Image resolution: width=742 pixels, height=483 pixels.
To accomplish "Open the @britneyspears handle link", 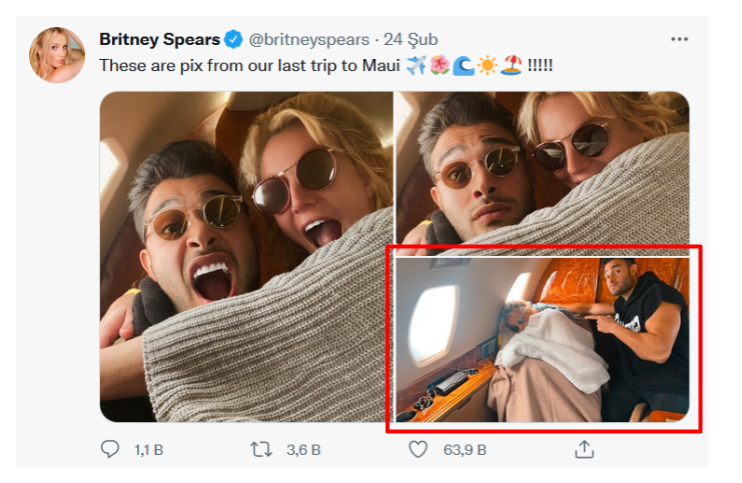I will coord(308,40).
